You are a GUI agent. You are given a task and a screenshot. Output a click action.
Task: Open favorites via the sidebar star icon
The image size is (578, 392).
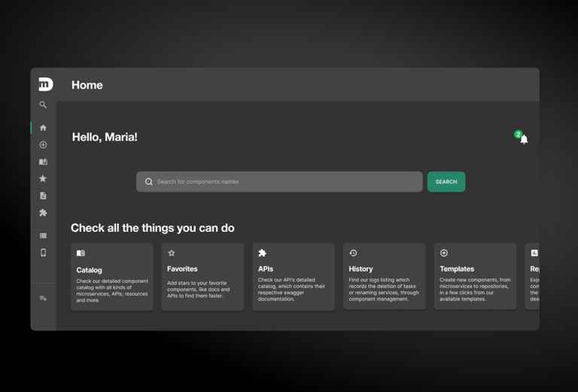(43, 178)
